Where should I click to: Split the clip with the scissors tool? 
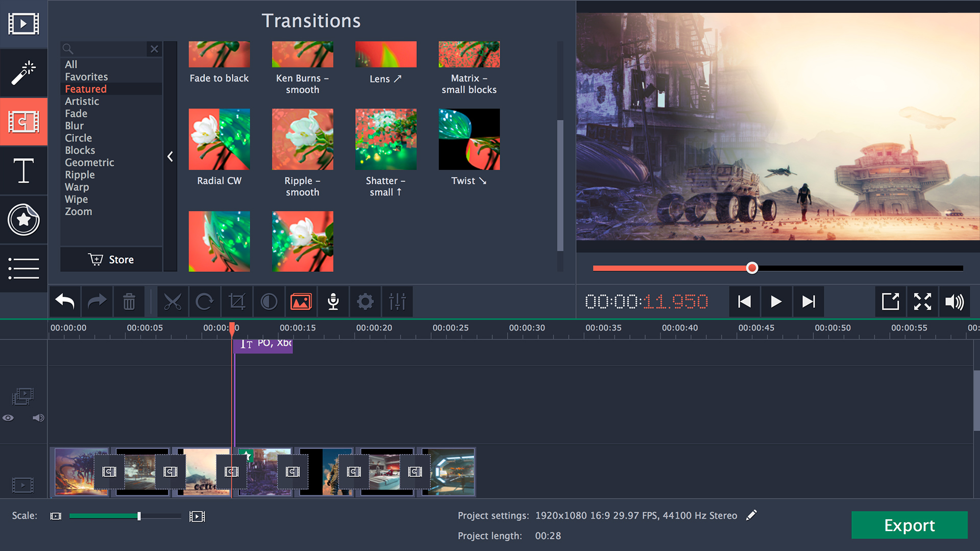173,302
